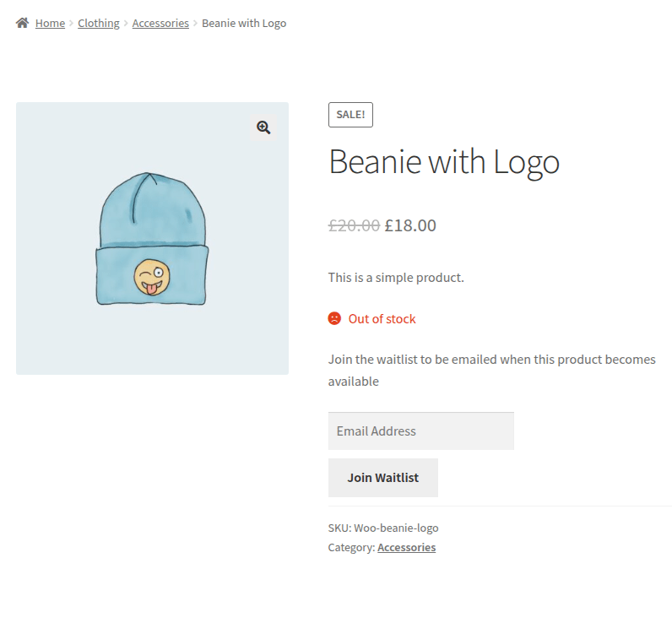Click the Out of stock text
Viewport: 672px width, 623px height.
tap(382, 318)
